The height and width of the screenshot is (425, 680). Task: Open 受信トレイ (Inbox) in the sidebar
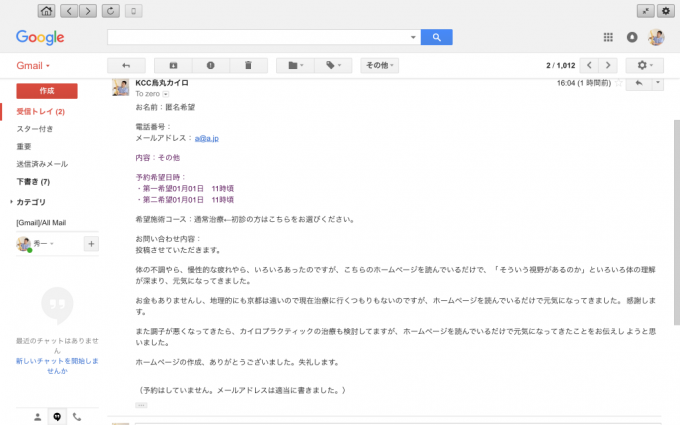point(40,111)
